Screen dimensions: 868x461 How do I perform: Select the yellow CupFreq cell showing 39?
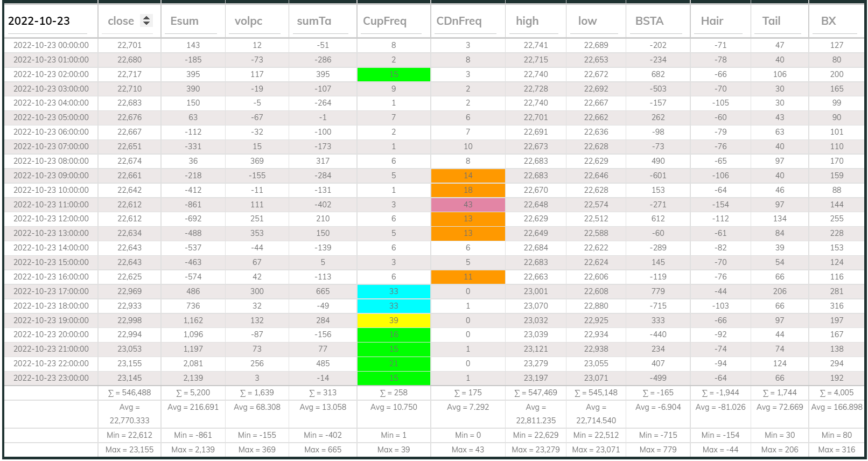coord(394,320)
